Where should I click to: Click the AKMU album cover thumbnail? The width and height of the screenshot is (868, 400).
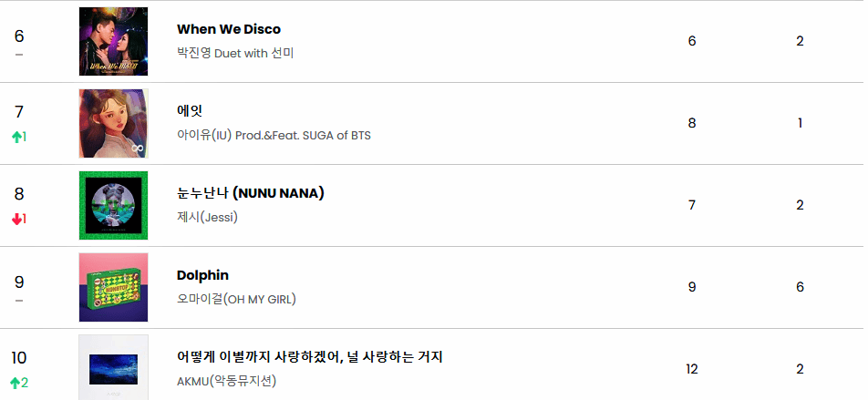coord(113,367)
